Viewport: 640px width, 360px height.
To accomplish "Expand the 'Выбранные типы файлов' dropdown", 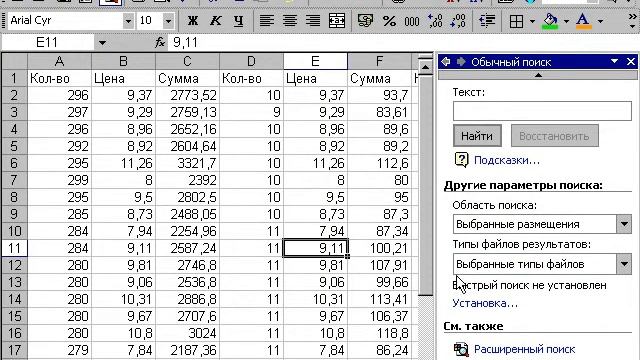I will [x=624, y=264].
